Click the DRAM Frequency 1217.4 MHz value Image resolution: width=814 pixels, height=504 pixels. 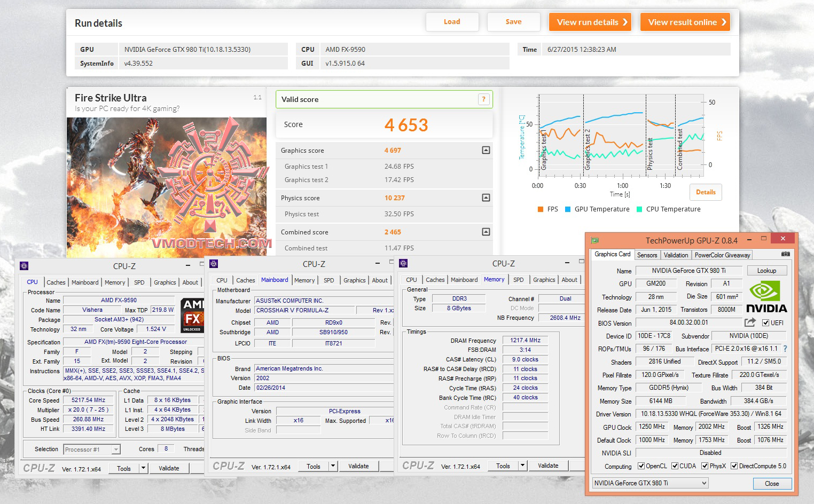(525, 340)
